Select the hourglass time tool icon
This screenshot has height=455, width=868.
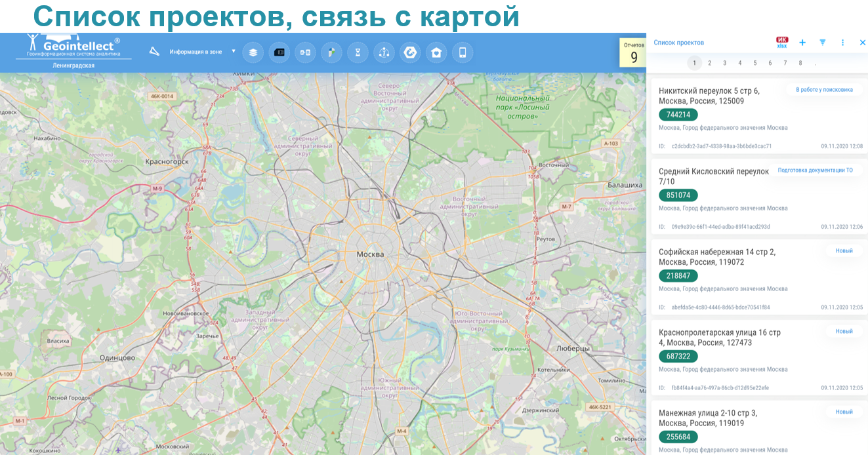tap(358, 52)
